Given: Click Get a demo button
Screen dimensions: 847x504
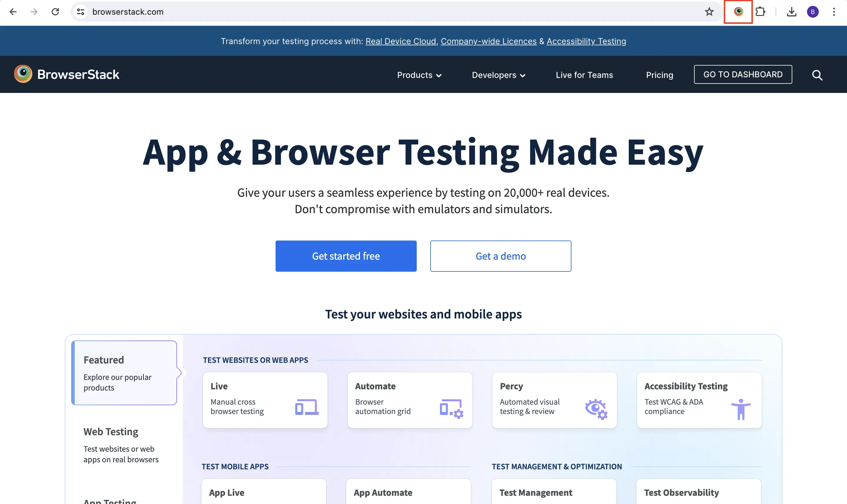Looking at the screenshot, I should 500,256.
